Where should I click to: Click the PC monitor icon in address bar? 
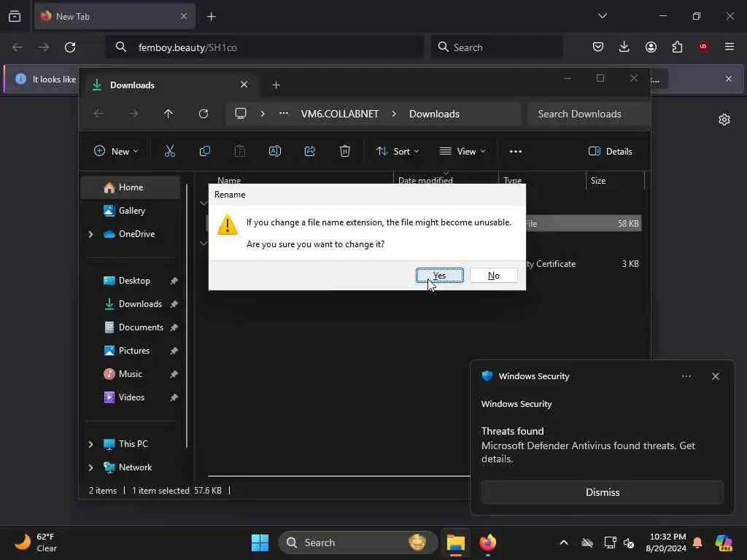click(x=241, y=114)
